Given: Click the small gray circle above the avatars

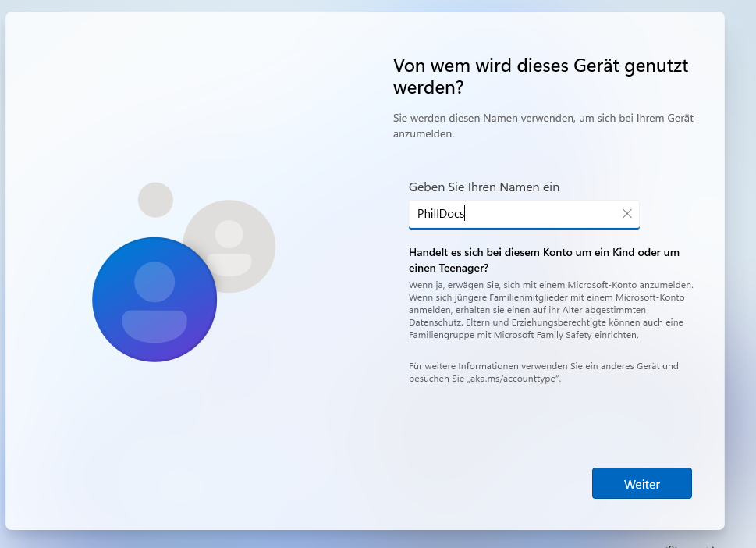Looking at the screenshot, I should [x=155, y=200].
